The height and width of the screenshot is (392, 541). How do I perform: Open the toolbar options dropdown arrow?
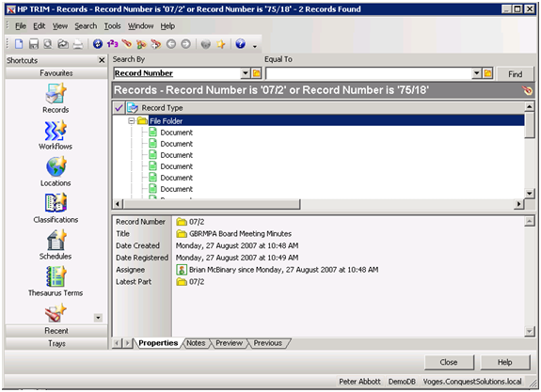tap(255, 46)
